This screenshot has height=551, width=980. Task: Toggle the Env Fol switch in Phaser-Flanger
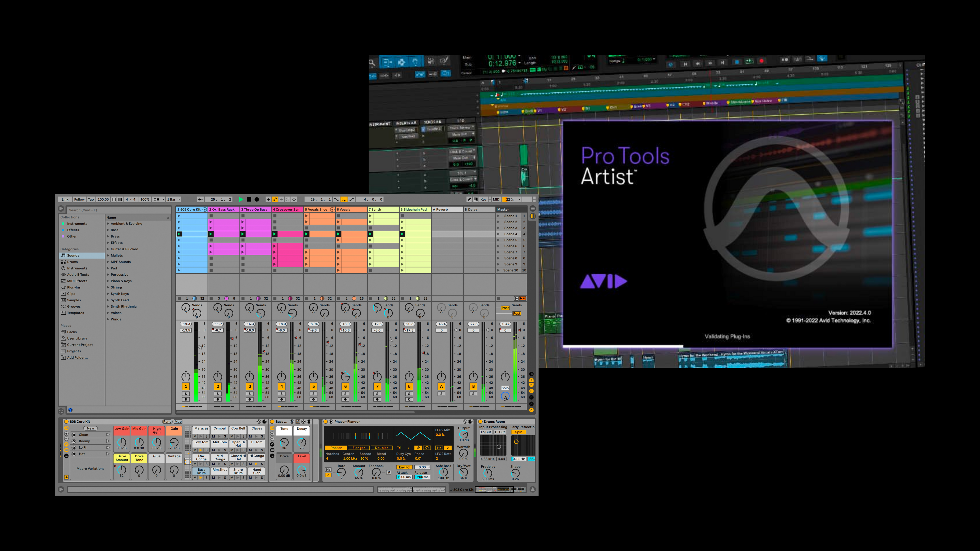tap(405, 467)
